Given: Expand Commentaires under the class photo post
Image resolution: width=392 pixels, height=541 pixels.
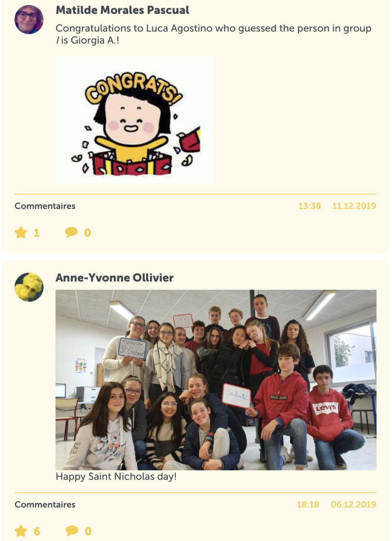Looking at the screenshot, I should 45,505.
